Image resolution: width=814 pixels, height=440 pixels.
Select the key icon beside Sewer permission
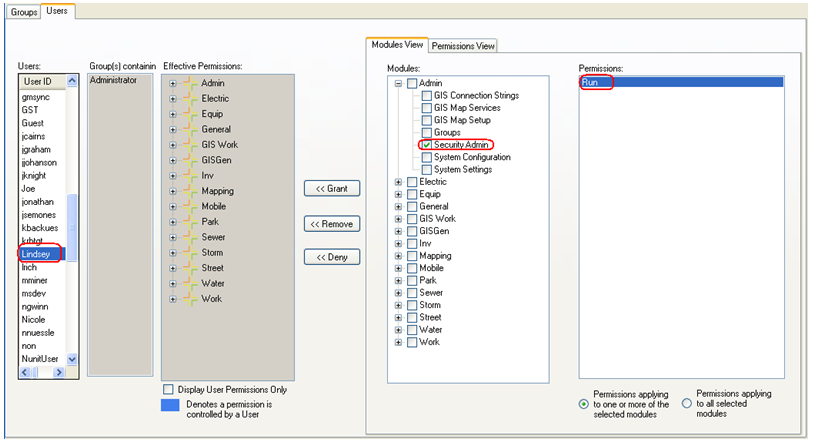click(189, 237)
